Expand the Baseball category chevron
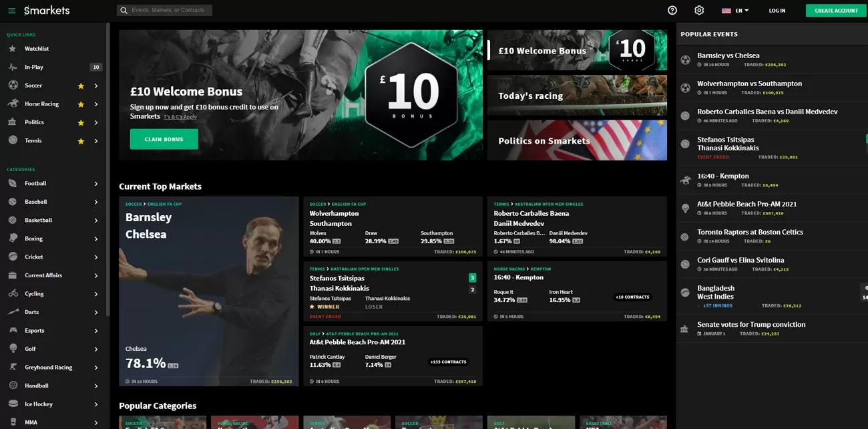This screenshot has height=429, width=868. 96,202
